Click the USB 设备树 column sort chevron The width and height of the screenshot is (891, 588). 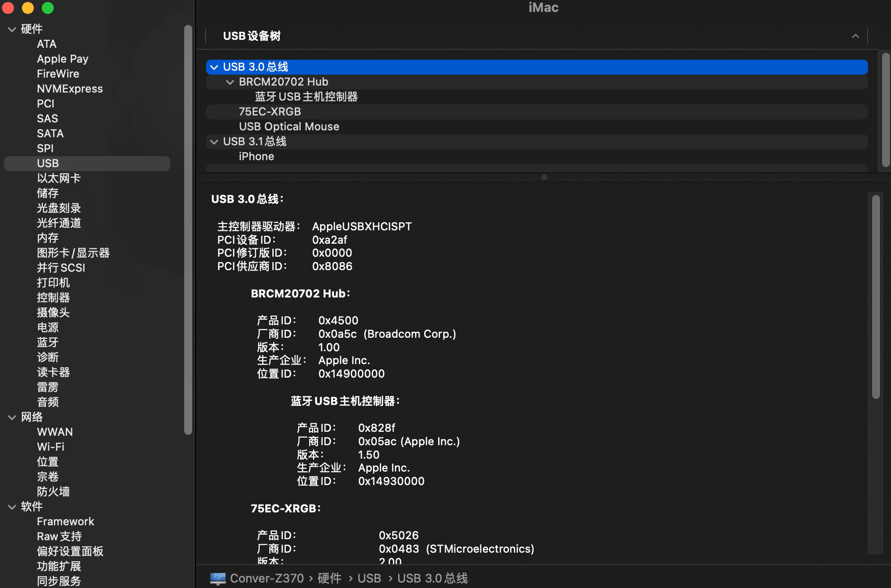click(x=855, y=36)
